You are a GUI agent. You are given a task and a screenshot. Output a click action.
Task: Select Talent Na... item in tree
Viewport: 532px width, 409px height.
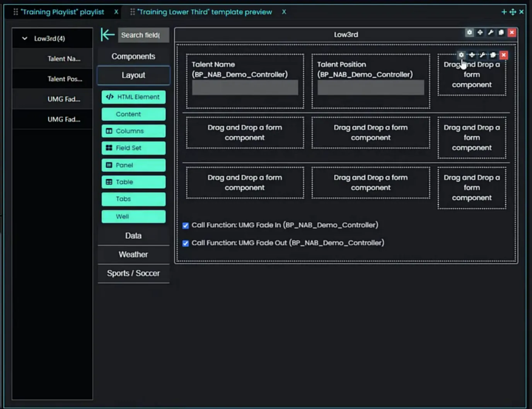click(64, 59)
